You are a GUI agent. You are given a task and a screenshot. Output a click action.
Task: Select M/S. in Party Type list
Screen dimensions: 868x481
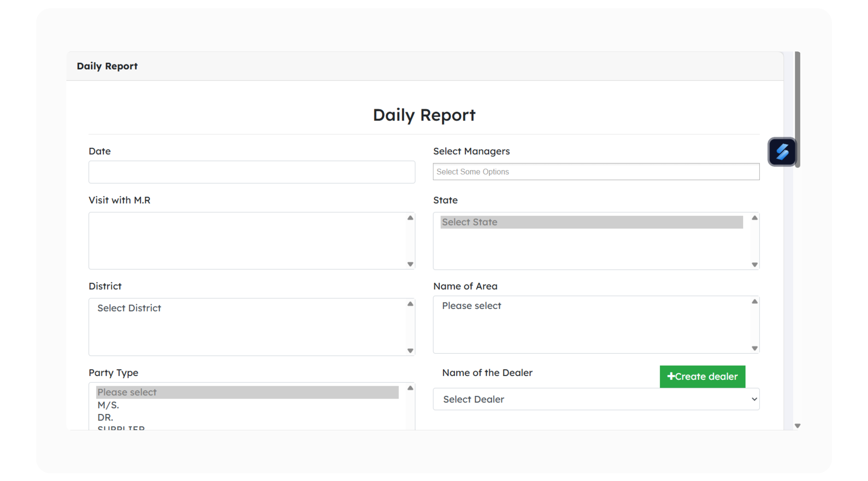pyautogui.click(x=108, y=405)
